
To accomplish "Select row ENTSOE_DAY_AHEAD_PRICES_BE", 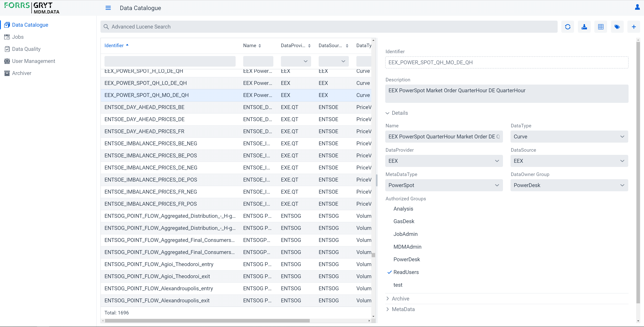I will [236, 107].
